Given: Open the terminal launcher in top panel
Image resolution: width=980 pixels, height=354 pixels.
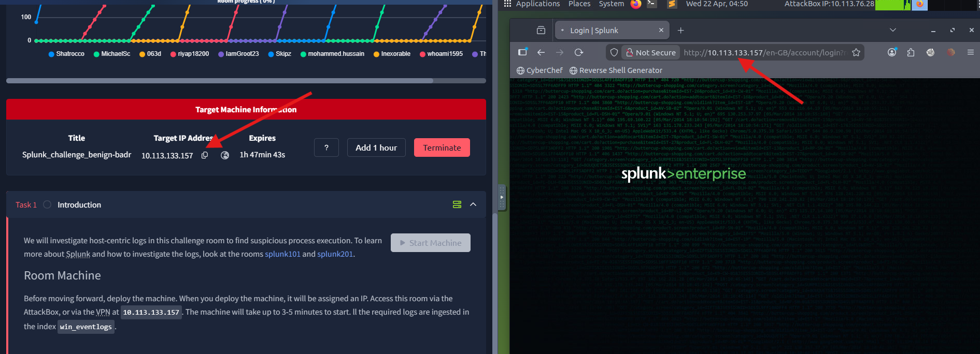Looking at the screenshot, I should tap(652, 4).
